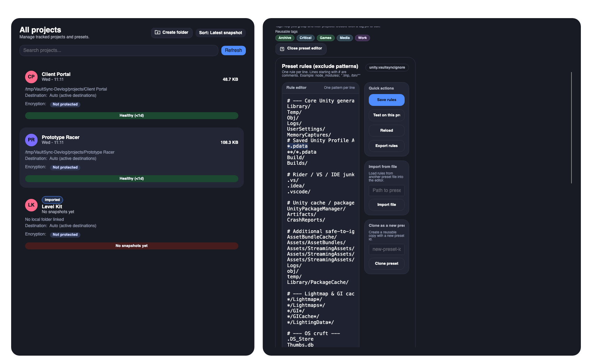592x364 pixels.
Task: Open the Sort: Latest snapshot selector
Action: (x=220, y=33)
